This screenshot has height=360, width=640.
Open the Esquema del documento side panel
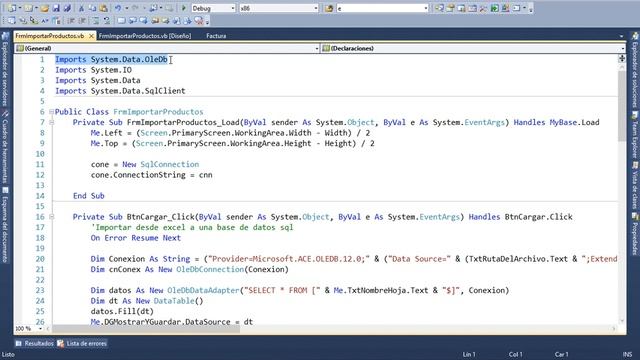[x=5, y=224]
